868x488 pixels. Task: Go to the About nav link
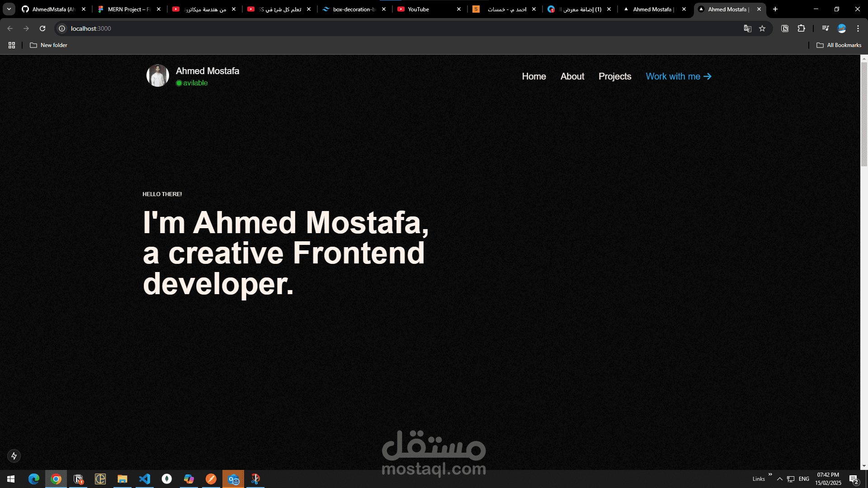pos(572,76)
